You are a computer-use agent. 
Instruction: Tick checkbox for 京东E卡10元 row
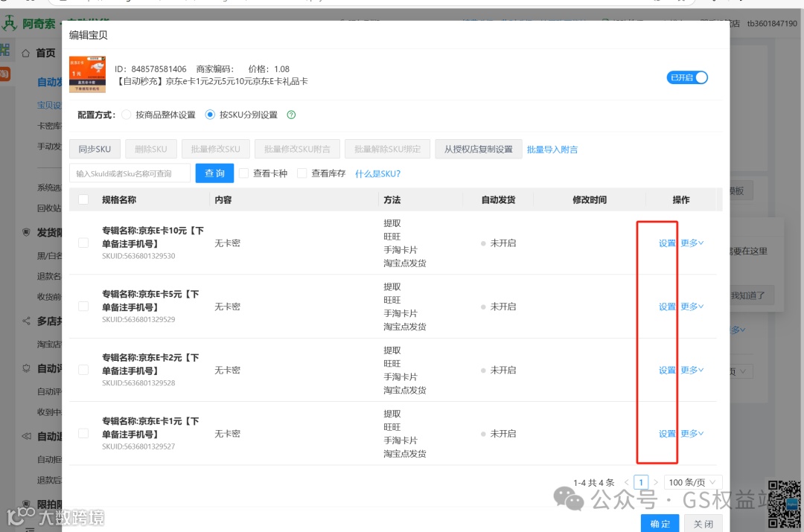pyautogui.click(x=83, y=243)
